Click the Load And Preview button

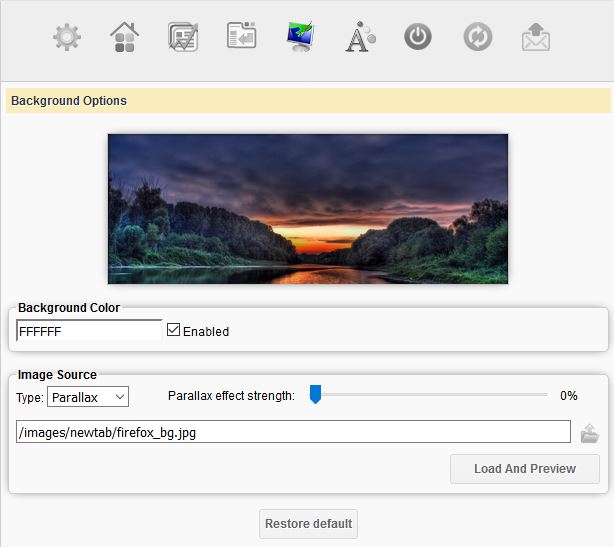tap(524, 468)
